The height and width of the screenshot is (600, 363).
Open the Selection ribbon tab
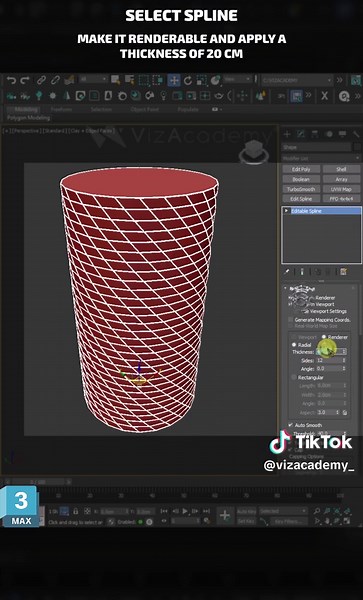pyautogui.click(x=101, y=109)
